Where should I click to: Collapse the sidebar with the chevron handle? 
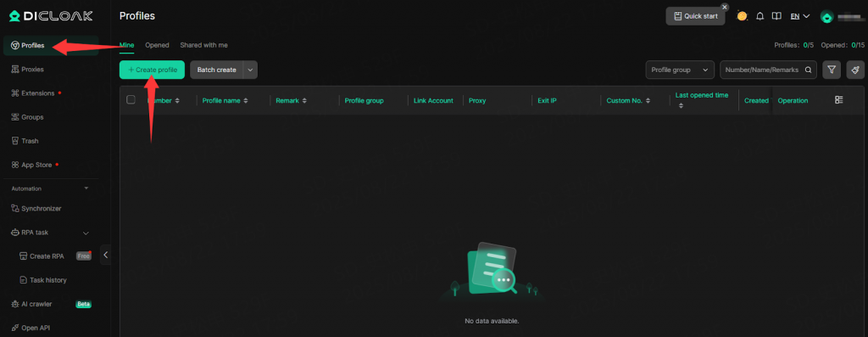point(105,255)
